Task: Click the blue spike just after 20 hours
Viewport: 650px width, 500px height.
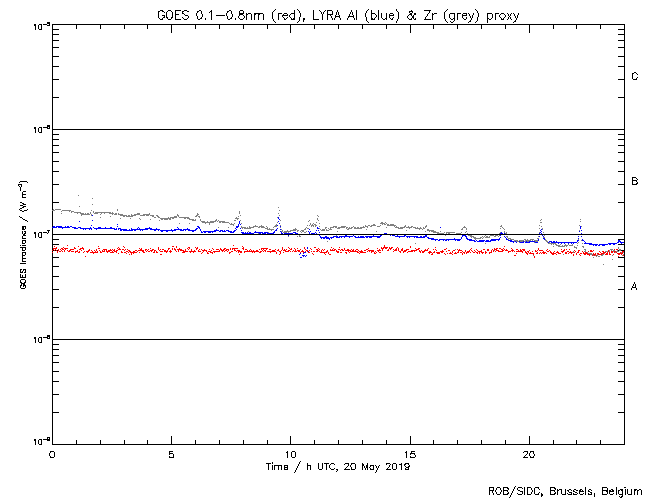Action: 541,230
